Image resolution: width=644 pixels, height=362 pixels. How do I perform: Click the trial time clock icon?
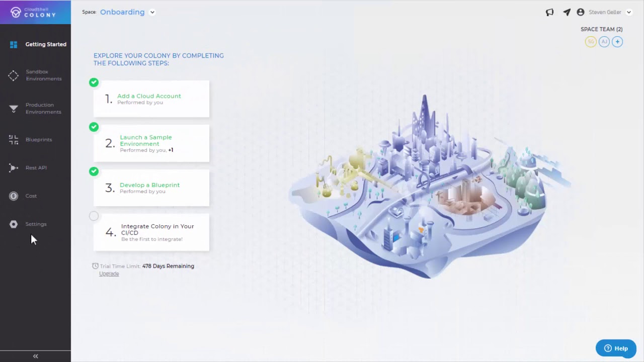point(96,266)
